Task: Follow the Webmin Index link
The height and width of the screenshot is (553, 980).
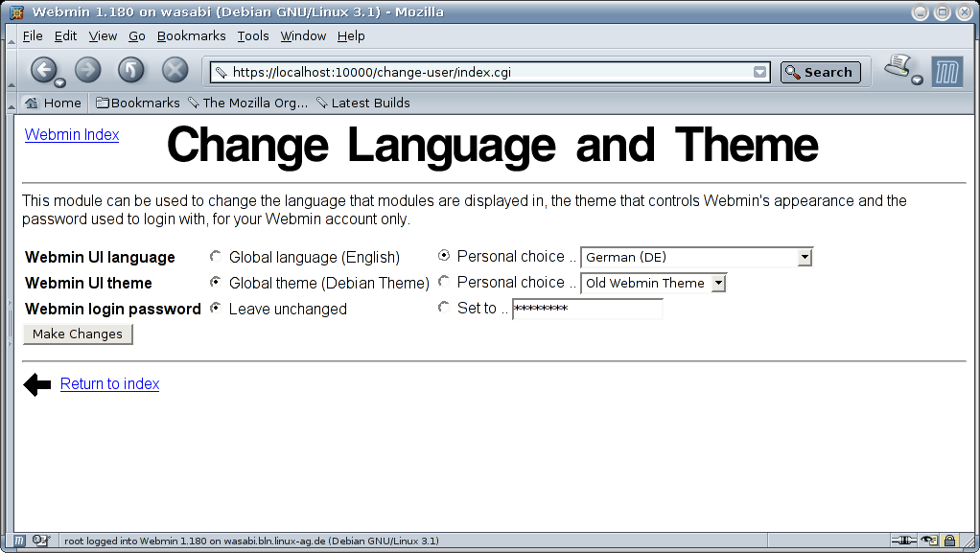Action: point(72,134)
